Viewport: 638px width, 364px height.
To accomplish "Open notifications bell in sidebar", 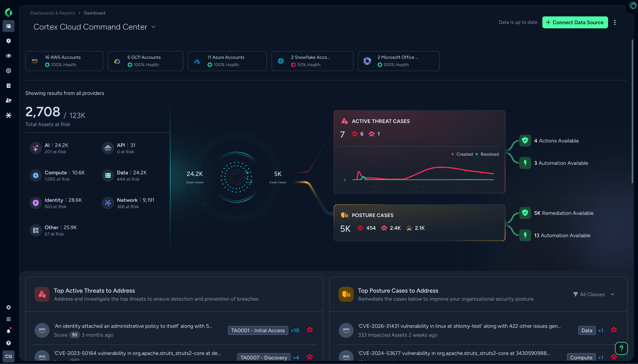I will [x=8, y=331].
